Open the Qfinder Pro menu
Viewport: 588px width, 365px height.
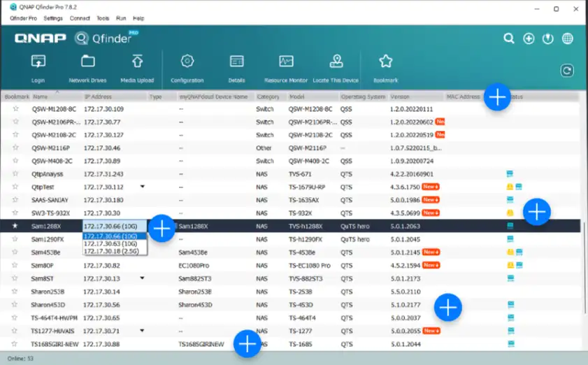pos(23,18)
